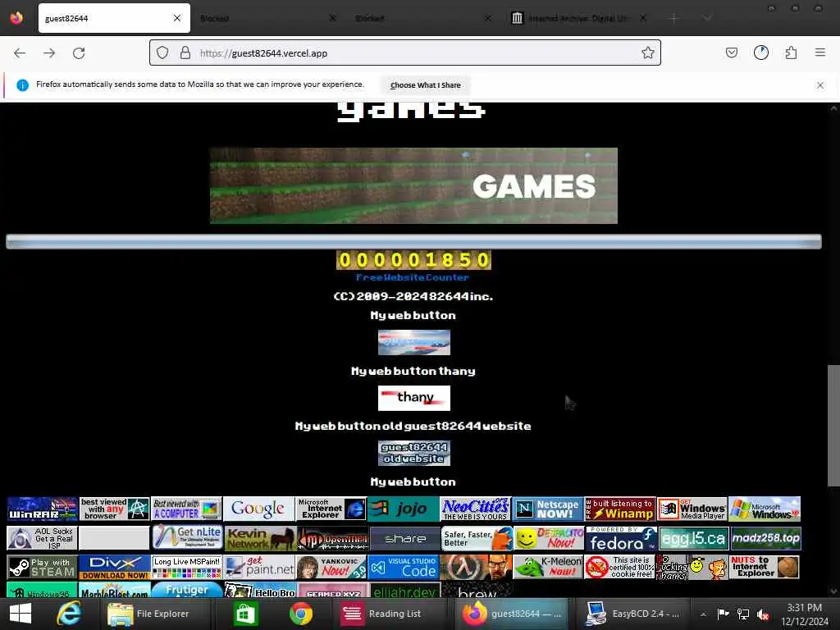Viewport: 840px width, 630px height.
Task: Open the Save to Pocket button
Action: coord(731,52)
